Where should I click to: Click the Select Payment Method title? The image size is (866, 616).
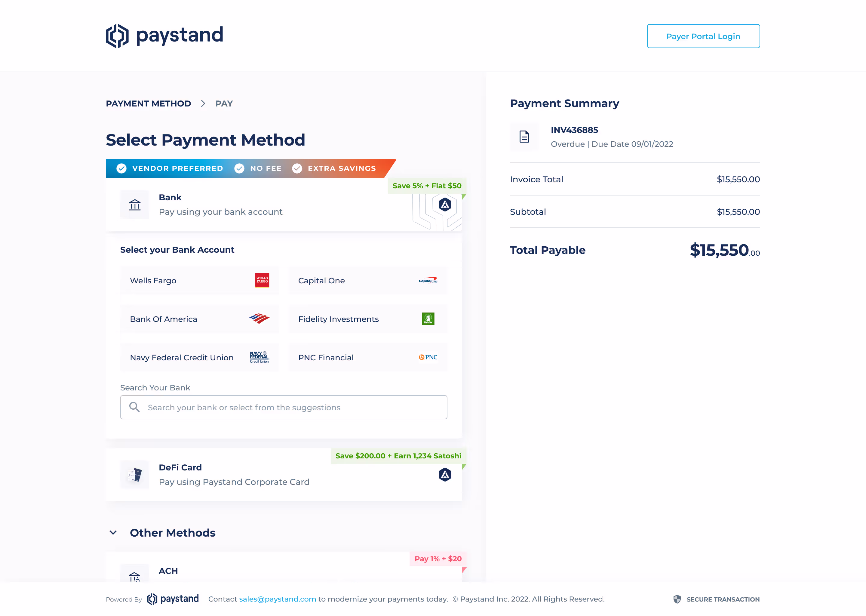click(x=205, y=140)
